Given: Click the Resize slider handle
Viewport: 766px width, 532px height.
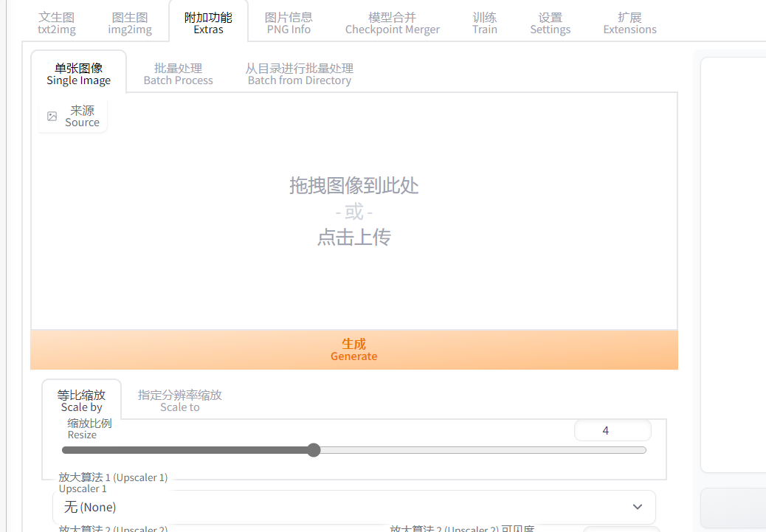Looking at the screenshot, I should click(x=314, y=450).
